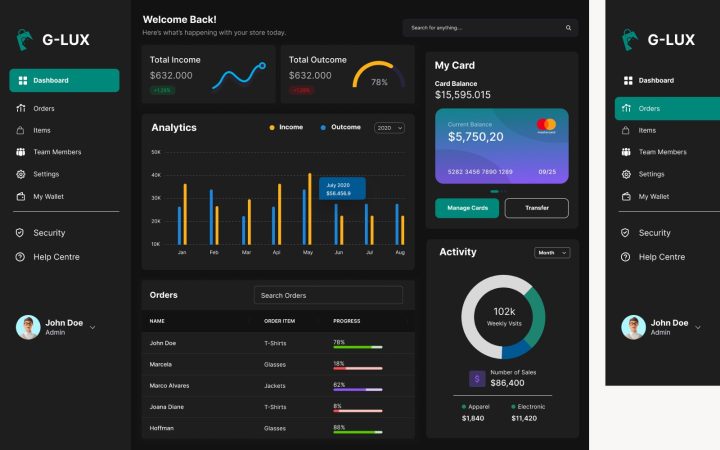This screenshot has height=450, width=720.
Task: Click the Apparel $1,840 value
Action: [x=473, y=418]
